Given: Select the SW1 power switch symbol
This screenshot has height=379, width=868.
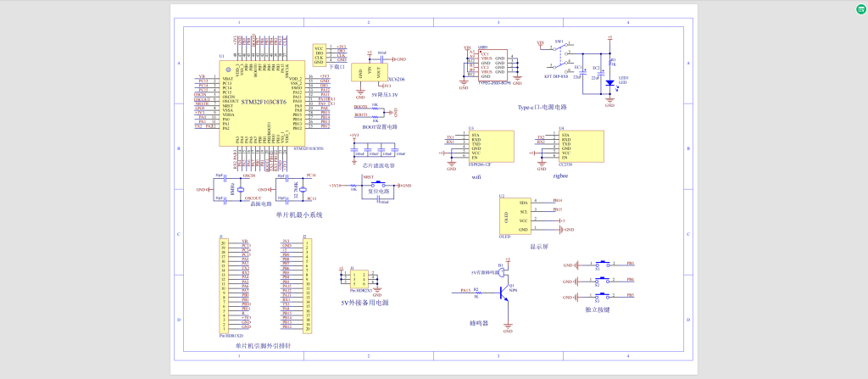Looking at the screenshot, I should point(560,53).
